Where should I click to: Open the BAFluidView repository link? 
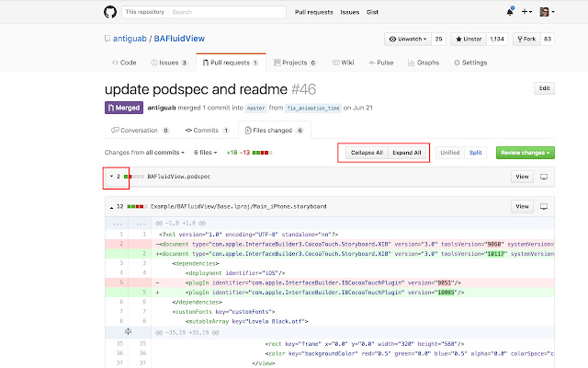tap(179, 39)
